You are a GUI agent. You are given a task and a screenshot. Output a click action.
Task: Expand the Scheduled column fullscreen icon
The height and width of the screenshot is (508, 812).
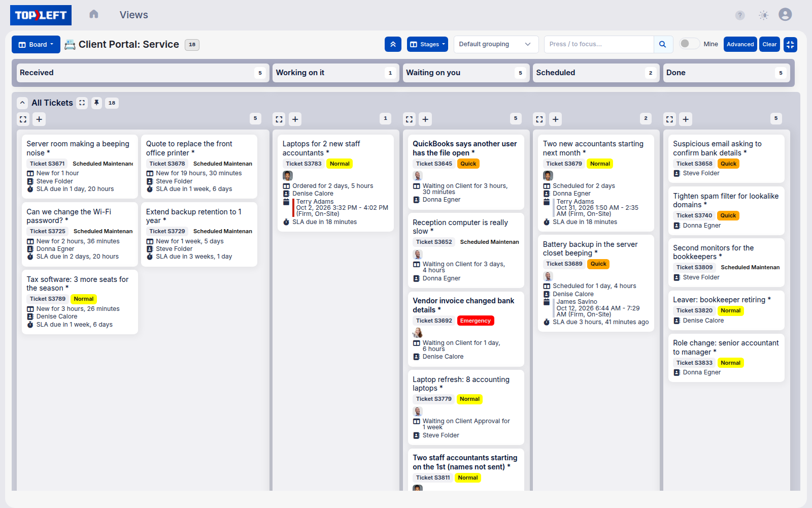point(539,119)
